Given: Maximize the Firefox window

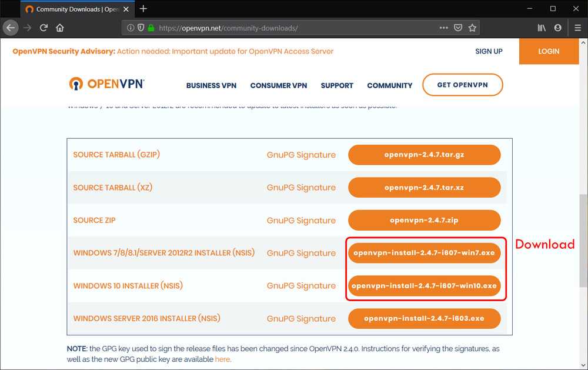Looking at the screenshot, I should point(553,9).
